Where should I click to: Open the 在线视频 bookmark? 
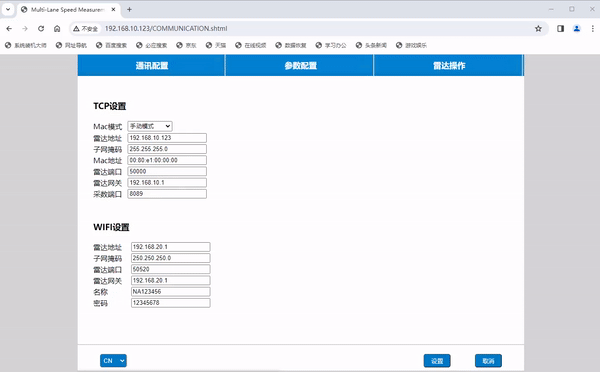pyautogui.click(x=251, y=45)
